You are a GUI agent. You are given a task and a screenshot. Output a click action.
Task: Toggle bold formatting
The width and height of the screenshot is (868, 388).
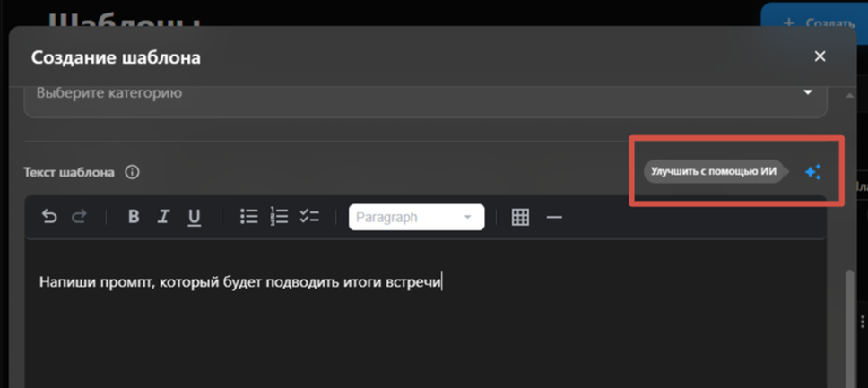(x=134, y=217)
